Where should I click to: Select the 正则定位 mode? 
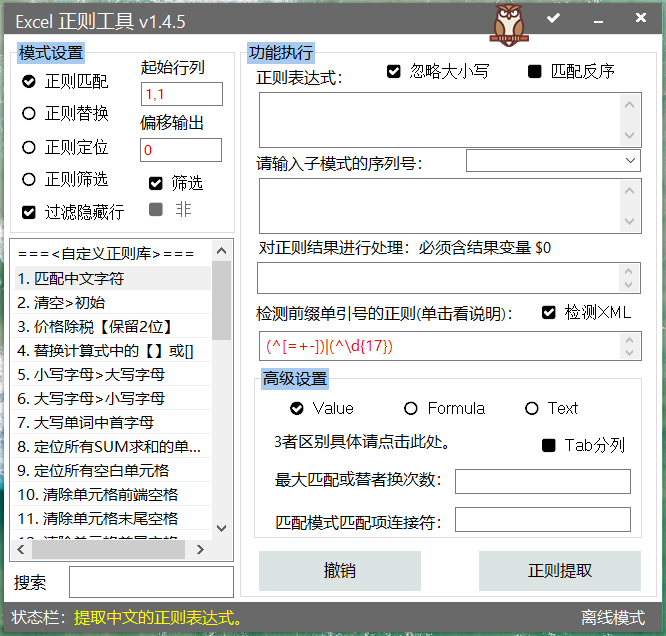coord(65,147)
